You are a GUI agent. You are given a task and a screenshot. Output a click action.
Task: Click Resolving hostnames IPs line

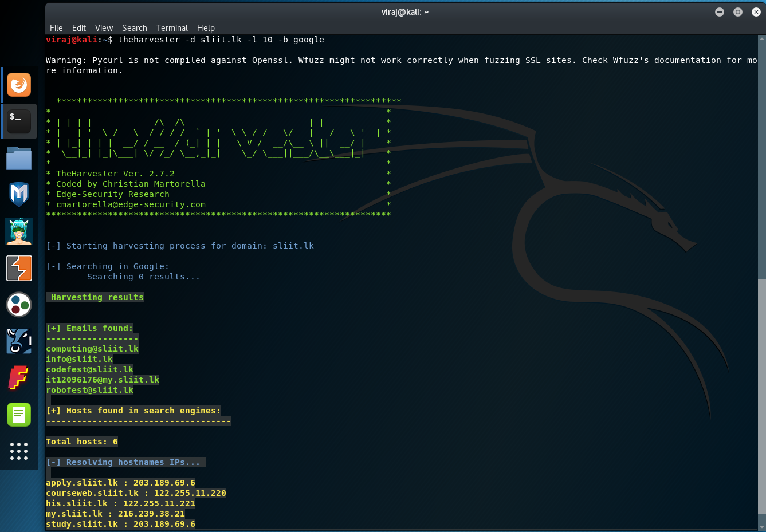point(125,462)
